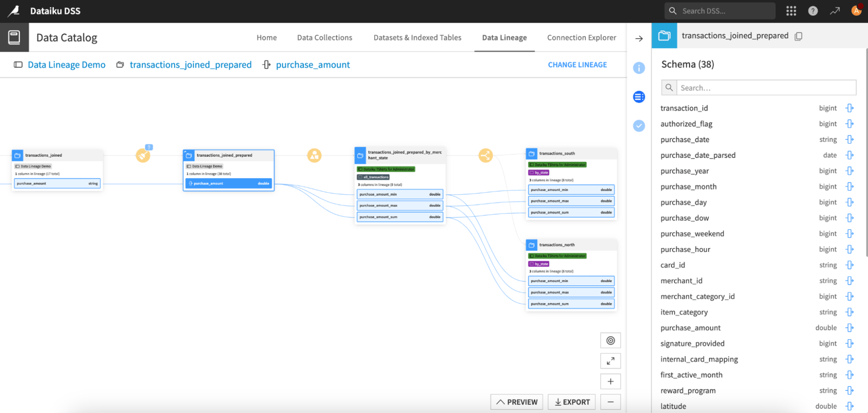This screenshot has width=868, height=413.
Task: Copy the transactions_joined_prepared dataset name
Action: 799,36
